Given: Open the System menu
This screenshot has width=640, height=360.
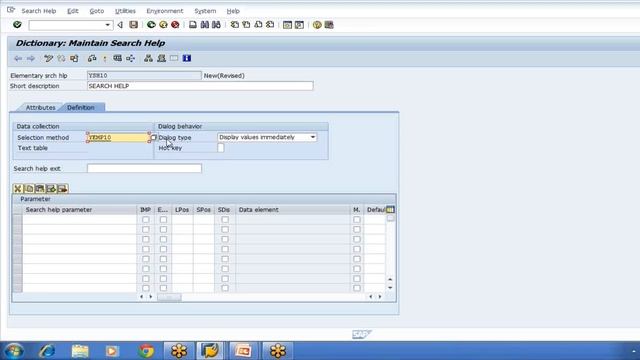Looking at the screenshot, I should (205, 11).
